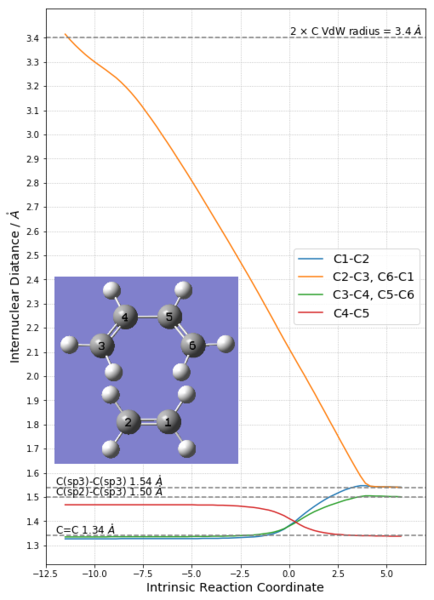Click the x-axis tick label −7.5
This screenshot has width=434, height=600.
point(144,574)
